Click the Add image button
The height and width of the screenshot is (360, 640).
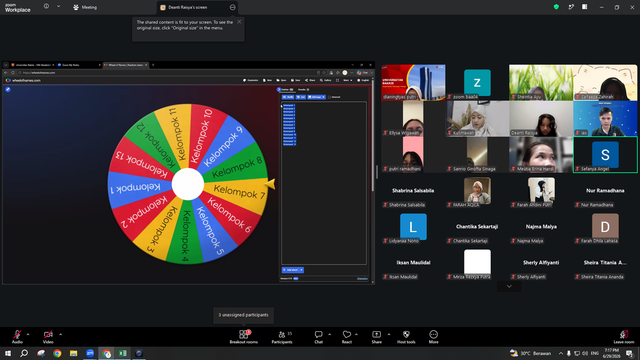[x=316, y=97]
